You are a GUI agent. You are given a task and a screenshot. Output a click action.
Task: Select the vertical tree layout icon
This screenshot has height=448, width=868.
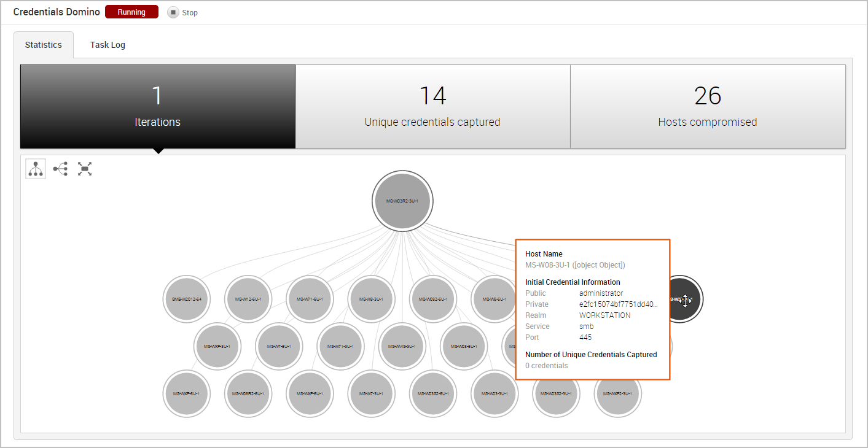36,169
